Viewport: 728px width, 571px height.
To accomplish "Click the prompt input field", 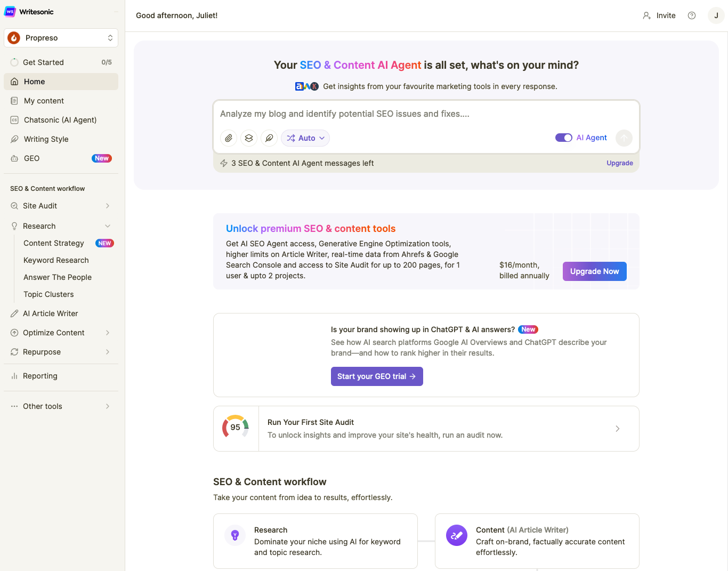I will click(x=426, y=114).
